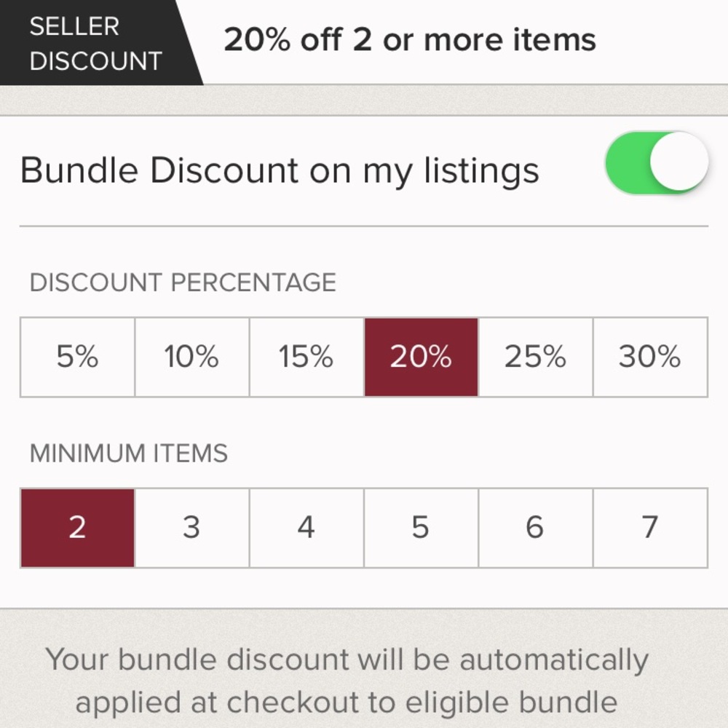Select the 10% discount percentage
Viewport: 728px width, 728px height.
point(191,357)
